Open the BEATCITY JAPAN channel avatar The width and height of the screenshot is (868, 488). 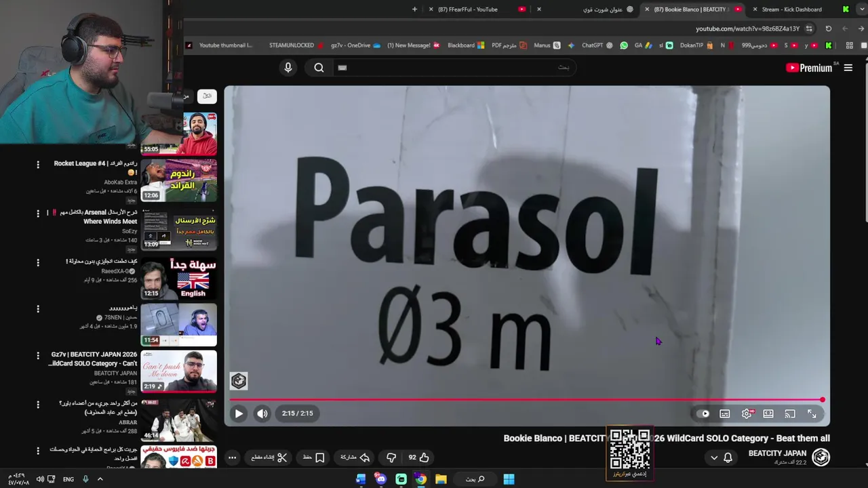[x=821, y=457]
